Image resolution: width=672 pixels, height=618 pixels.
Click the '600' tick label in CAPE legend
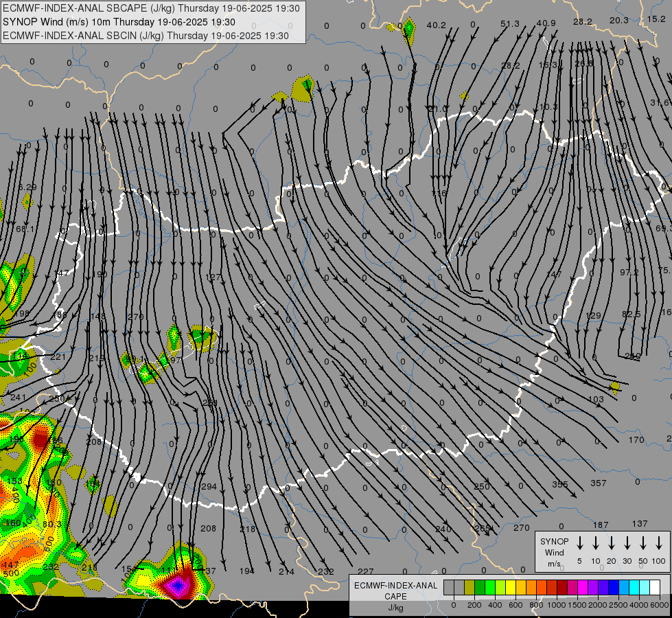[x=515, y=605]
